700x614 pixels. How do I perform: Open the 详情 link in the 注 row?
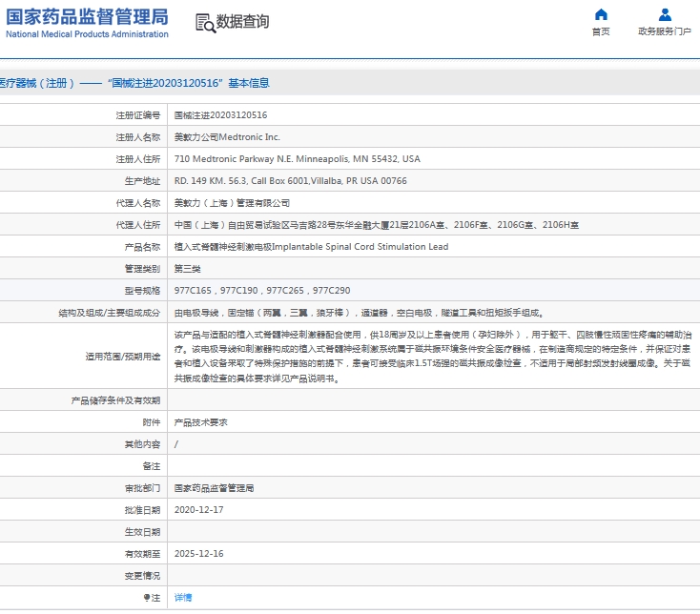tap(183, 598)
